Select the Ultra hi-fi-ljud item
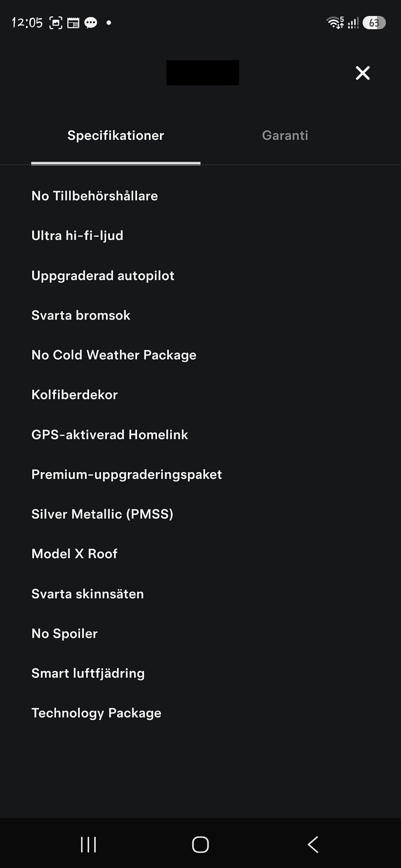This screenshot has height=868, width=401. pyautogui.click(x=77, y=236)
